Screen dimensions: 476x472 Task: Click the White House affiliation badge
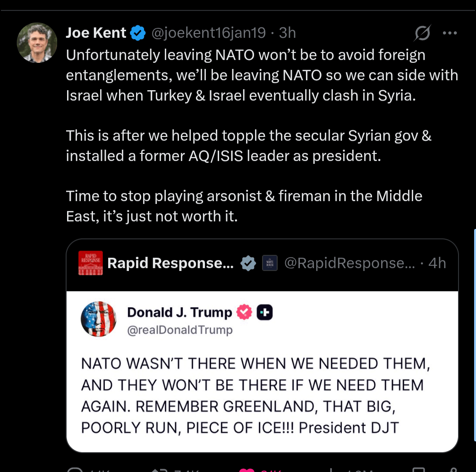[270, 263]
